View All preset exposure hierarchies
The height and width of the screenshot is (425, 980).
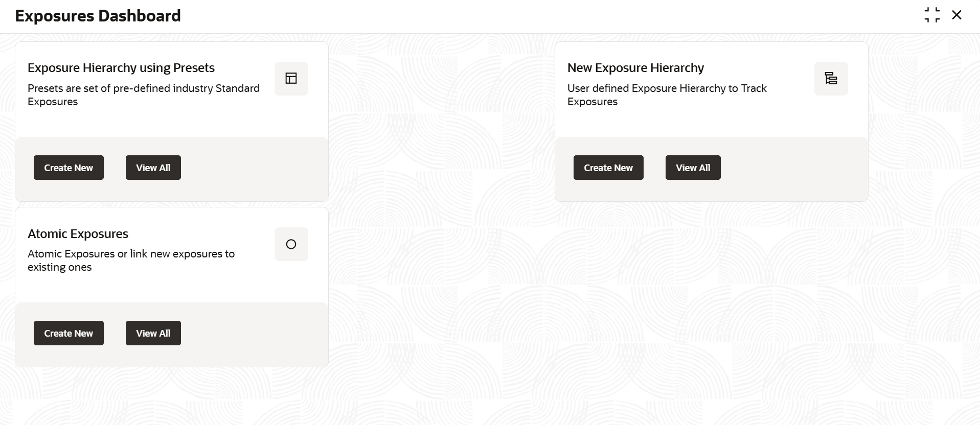click(x=153, y=168)
